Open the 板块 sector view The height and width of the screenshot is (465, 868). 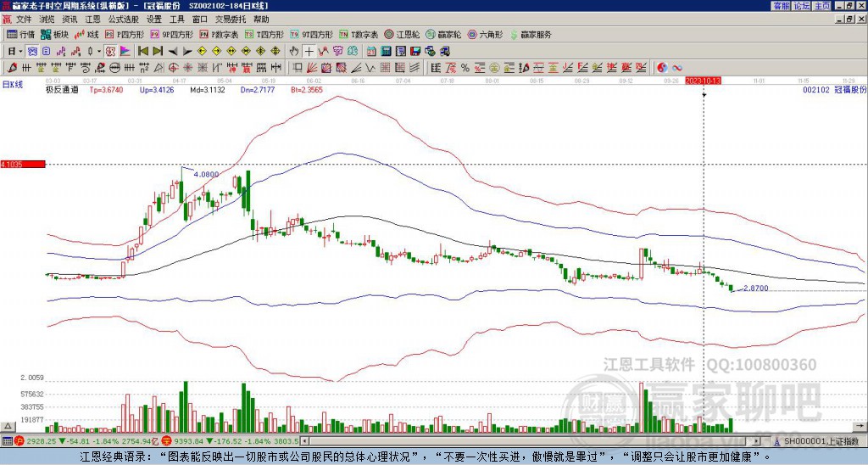click(54, 34)
